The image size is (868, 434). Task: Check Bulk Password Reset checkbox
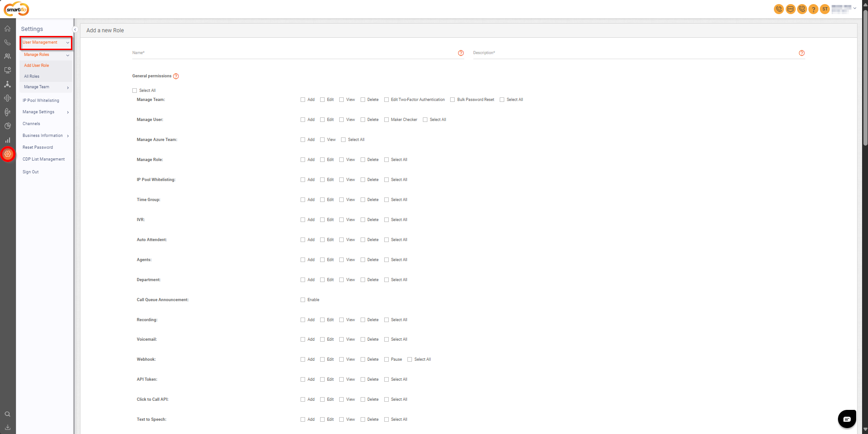(x=452, y=100)
